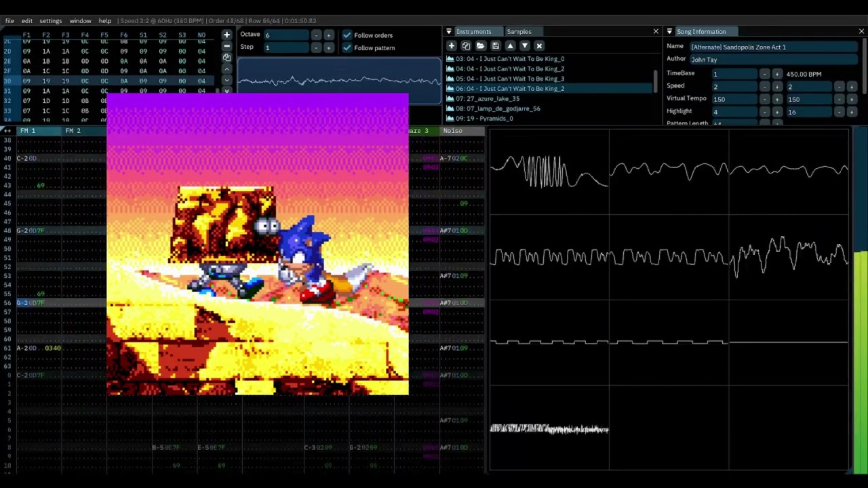
Task: Move the order up with the chevron-up icon
Action: tap(226, 68)
